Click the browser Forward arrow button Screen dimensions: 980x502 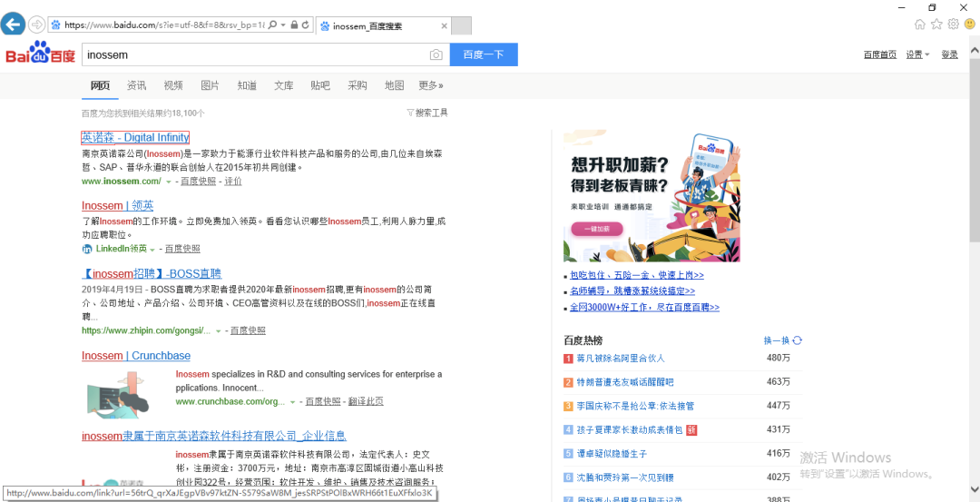tap(37, 25)
